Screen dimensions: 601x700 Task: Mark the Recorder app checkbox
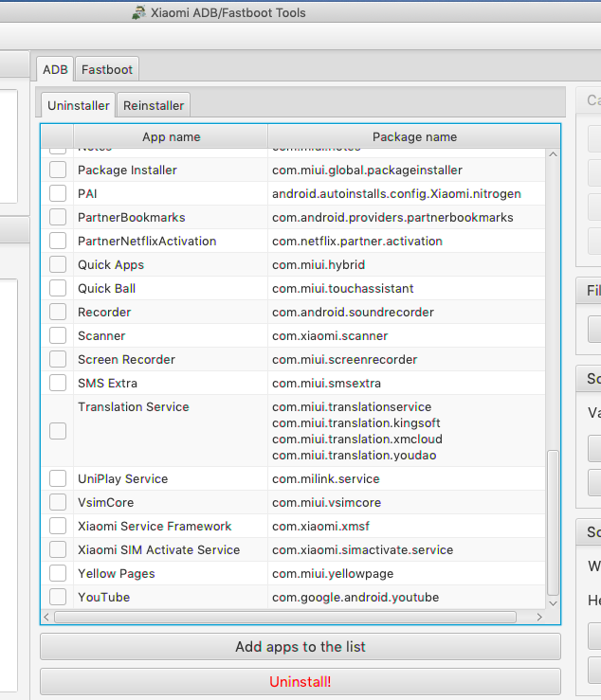(x=58, y=312)
